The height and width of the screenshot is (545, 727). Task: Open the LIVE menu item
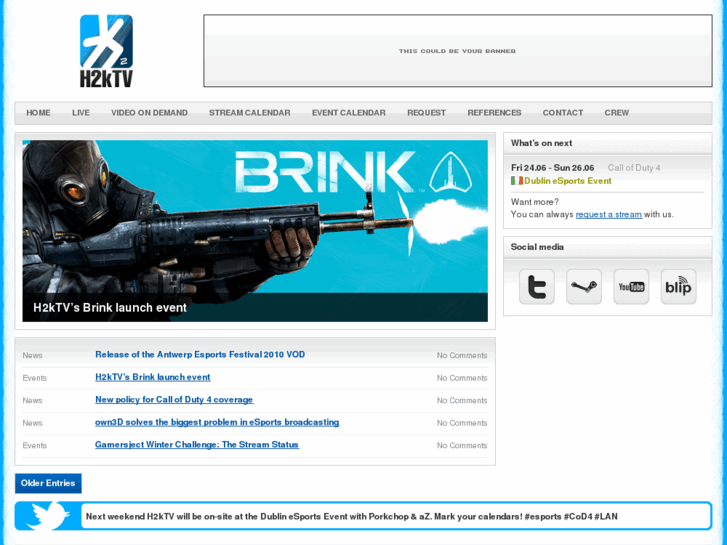click(x=81, y=113)
